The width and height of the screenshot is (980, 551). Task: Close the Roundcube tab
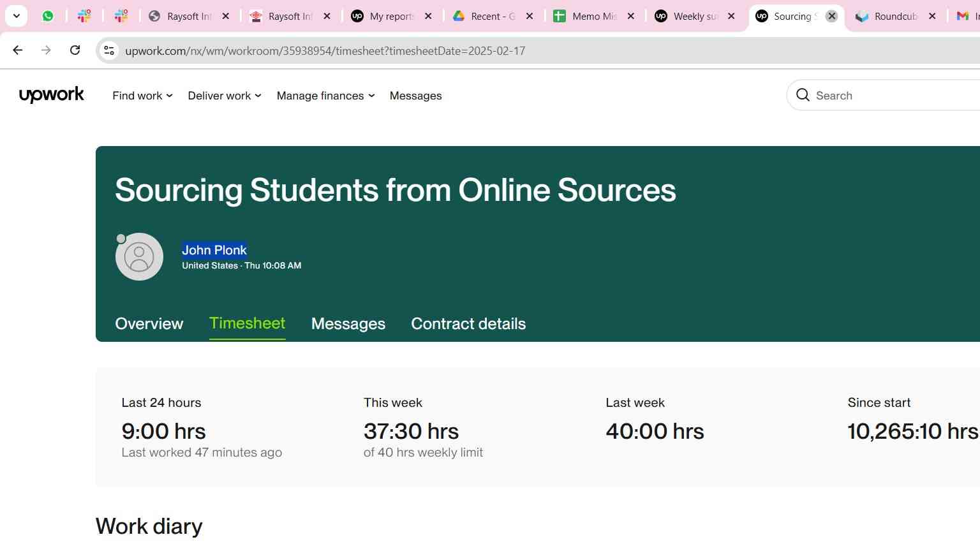point(933,16)
